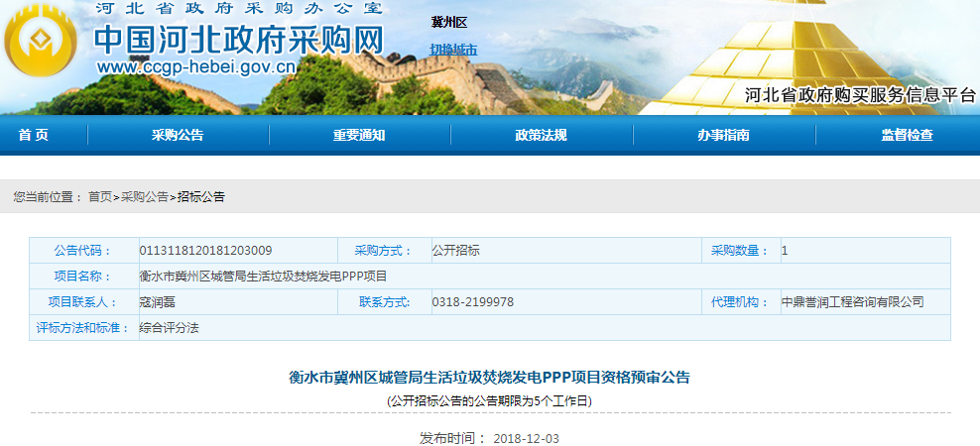Select 办事指南 in the navigation bar
980x446 pixels.
[722, 136]
